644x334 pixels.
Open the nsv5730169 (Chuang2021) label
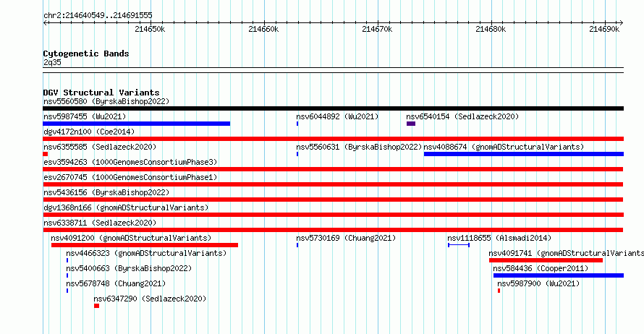click(346, 238)
